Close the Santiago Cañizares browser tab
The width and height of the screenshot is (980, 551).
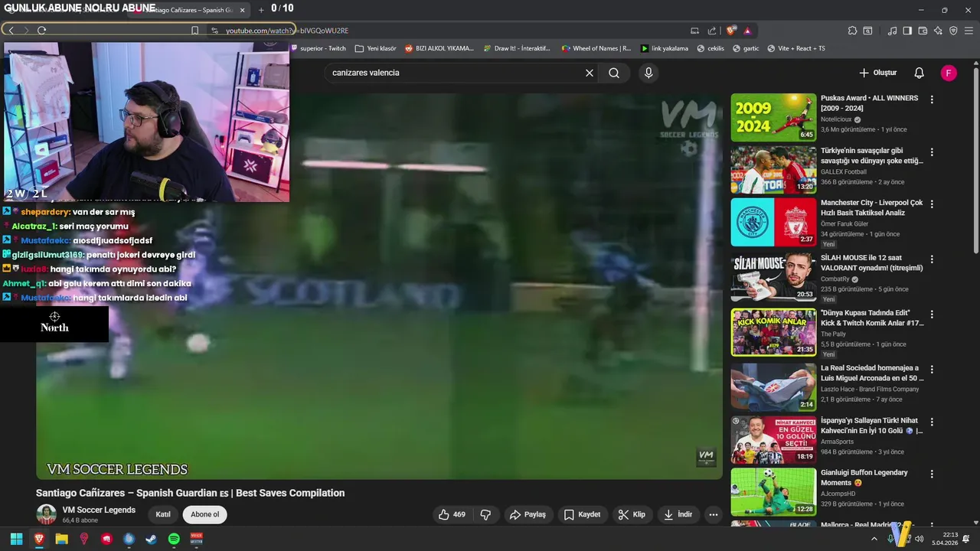pyautogui.click(x=243, y=10)
